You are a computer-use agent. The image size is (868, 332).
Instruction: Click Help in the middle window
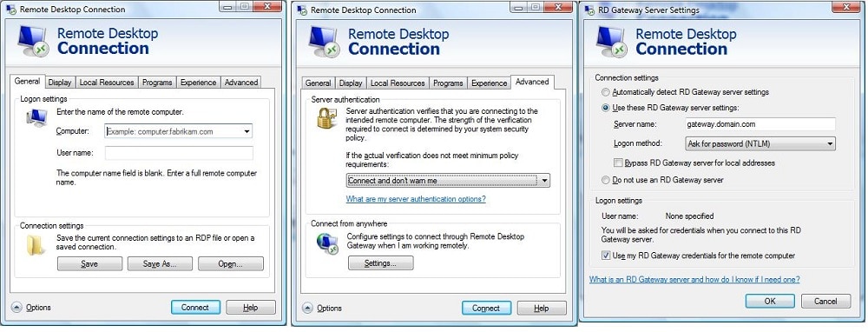pyautogui.click(x=542, y=309)
